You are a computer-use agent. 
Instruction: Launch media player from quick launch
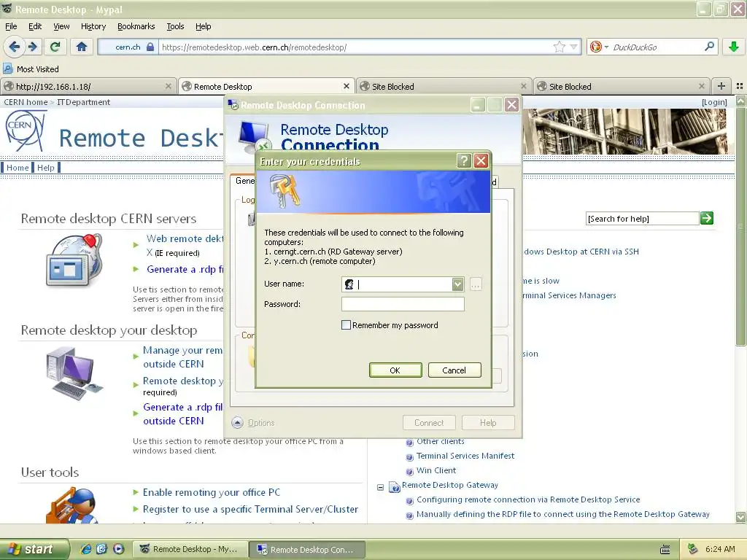point(118,548)
